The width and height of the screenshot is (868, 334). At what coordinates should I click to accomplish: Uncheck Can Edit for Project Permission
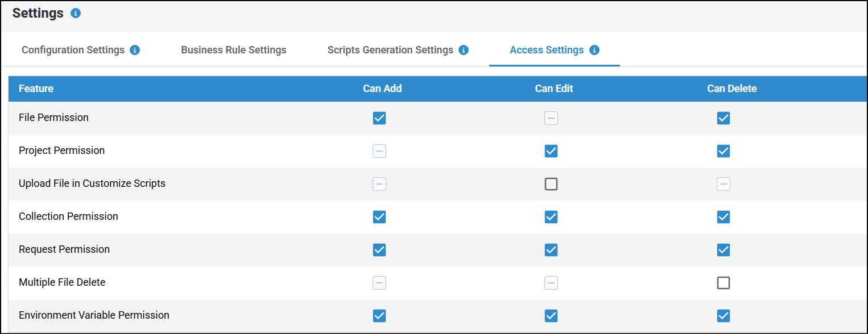pyautogui.click(x=551, y=151)
